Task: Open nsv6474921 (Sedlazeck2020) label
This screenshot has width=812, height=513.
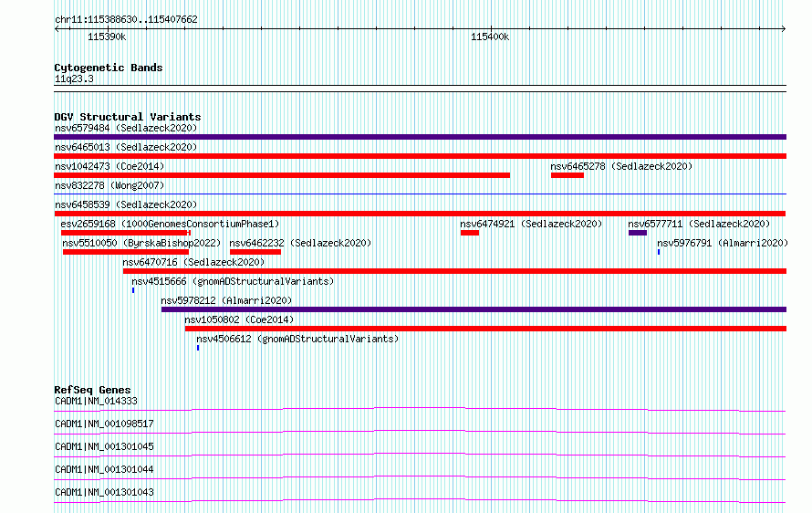Action: click(x=531, y=224)
